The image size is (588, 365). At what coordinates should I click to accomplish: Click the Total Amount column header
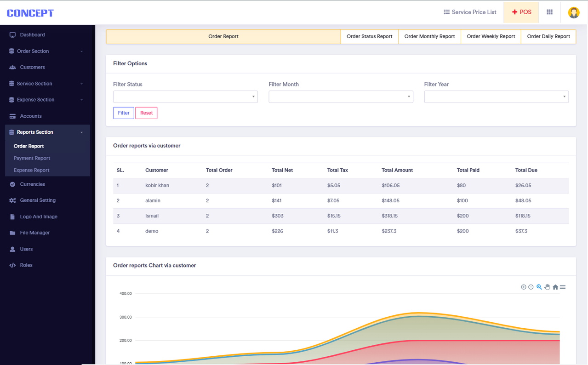pos(397,170)
